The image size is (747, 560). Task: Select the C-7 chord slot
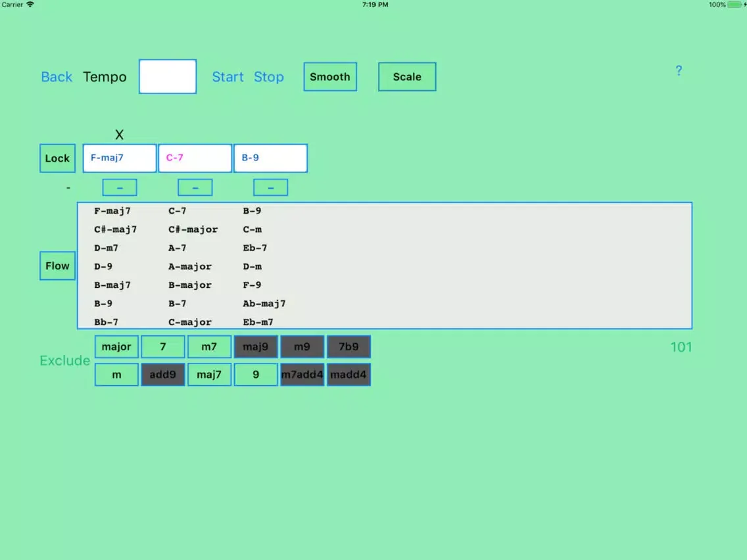coord(195,158)
